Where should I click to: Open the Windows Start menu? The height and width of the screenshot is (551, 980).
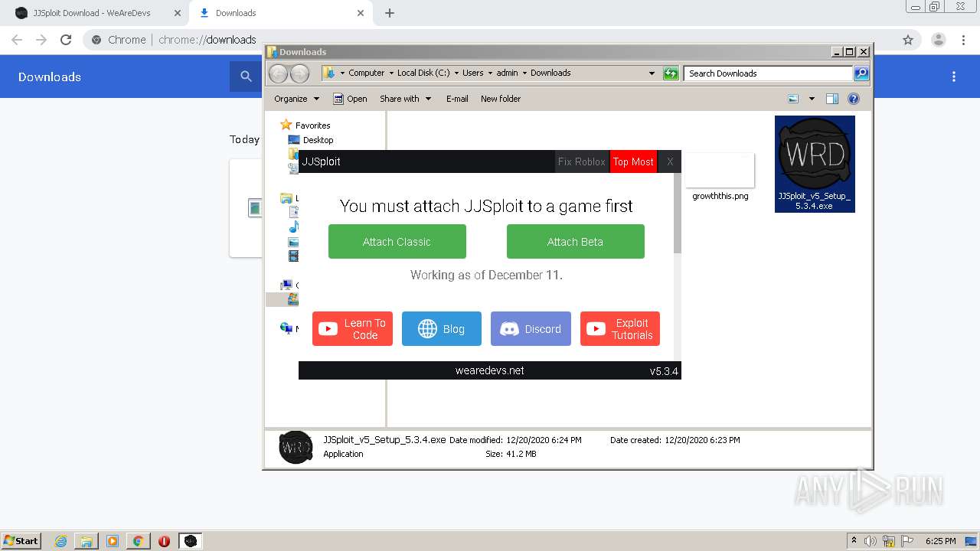click(21, 540)
